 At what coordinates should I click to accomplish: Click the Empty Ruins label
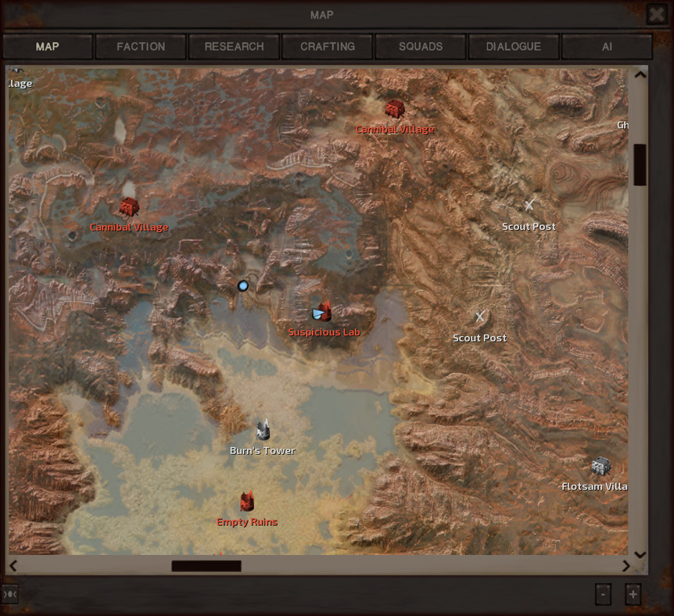tap(247, 522)
